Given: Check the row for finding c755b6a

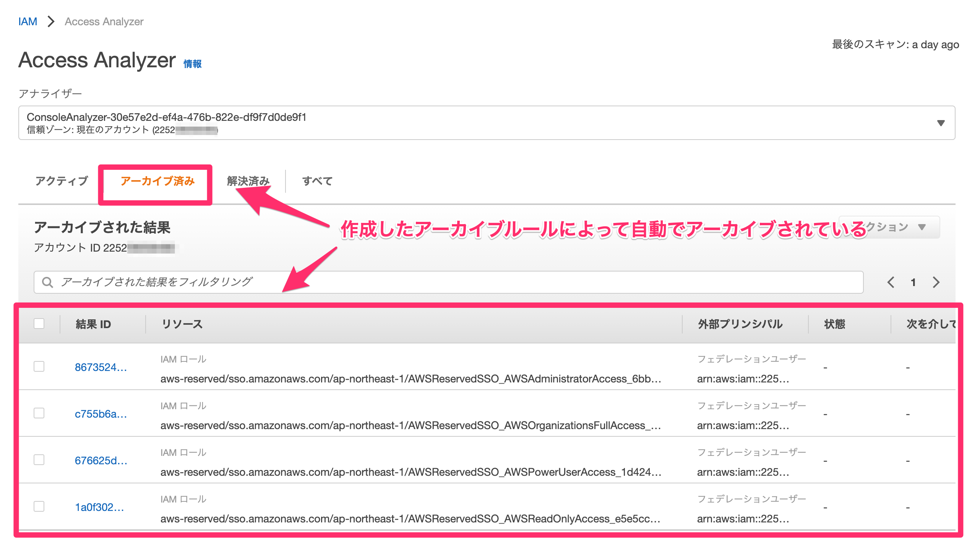Looking at the screenshot, I should click(39, 413).
